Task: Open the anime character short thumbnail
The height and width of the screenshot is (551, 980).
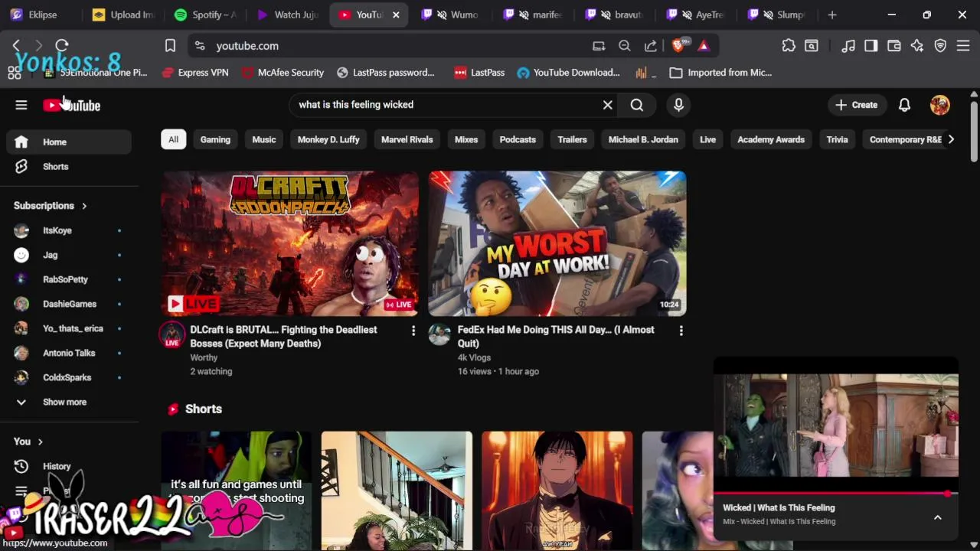Action: pos(557,491)
